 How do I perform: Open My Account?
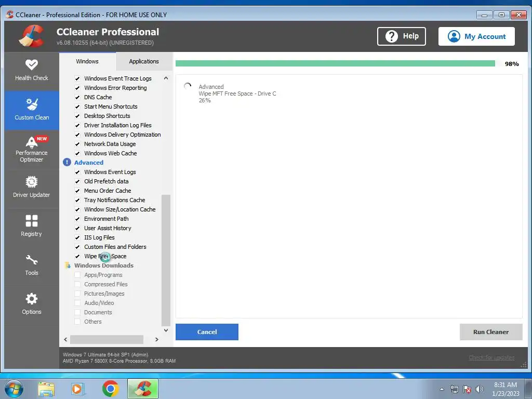tap(476, 36)
